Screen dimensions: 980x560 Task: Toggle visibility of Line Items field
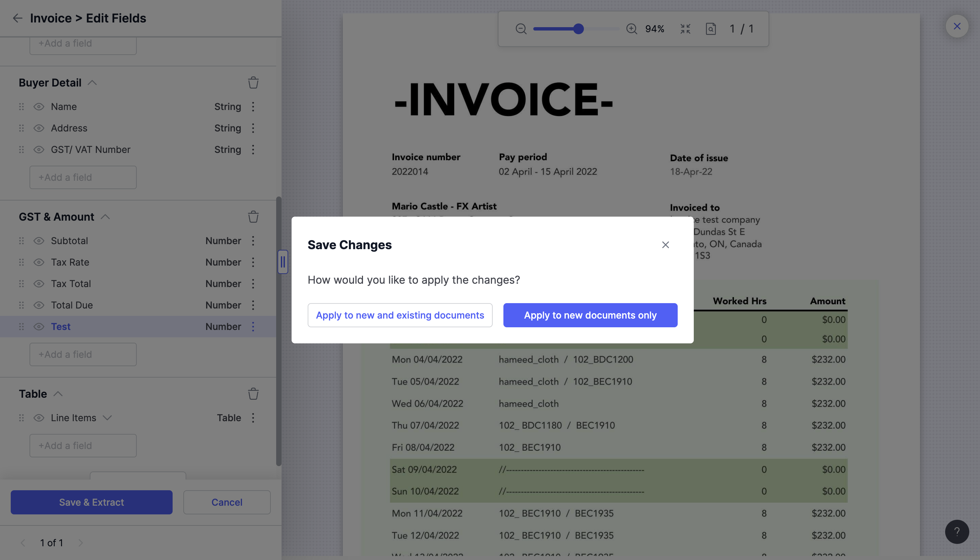point(39,418)
